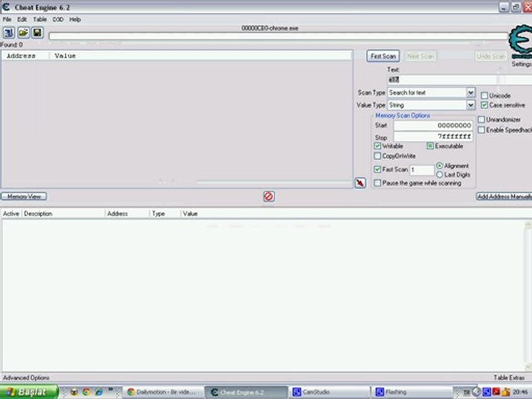Check Pause the game while scanning
This screenshot has width=532, height=399.
point(377,183)
